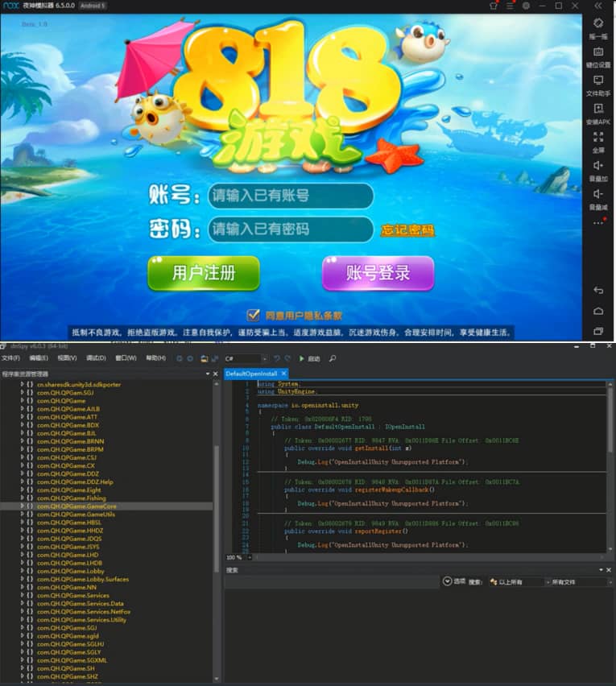Click the dnSpy redo icon
This screenshot has height=686, width=616.
coord(287,358)
